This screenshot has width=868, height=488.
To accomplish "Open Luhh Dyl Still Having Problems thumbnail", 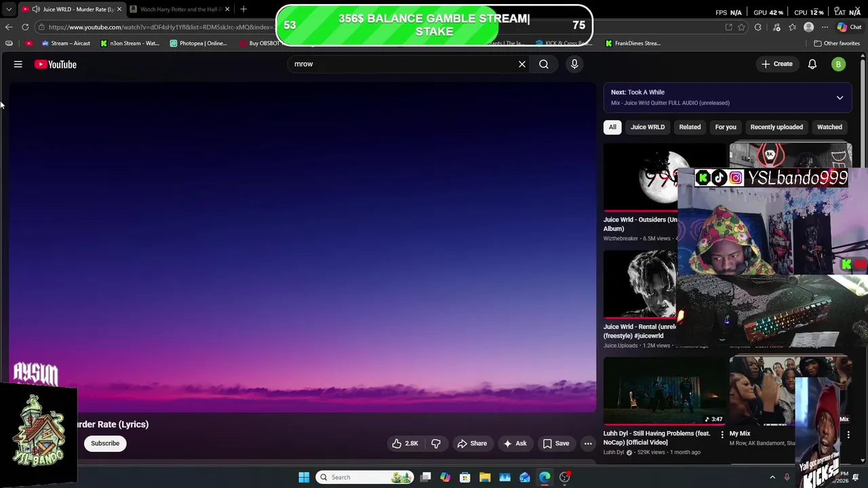I will click(665, 391).
